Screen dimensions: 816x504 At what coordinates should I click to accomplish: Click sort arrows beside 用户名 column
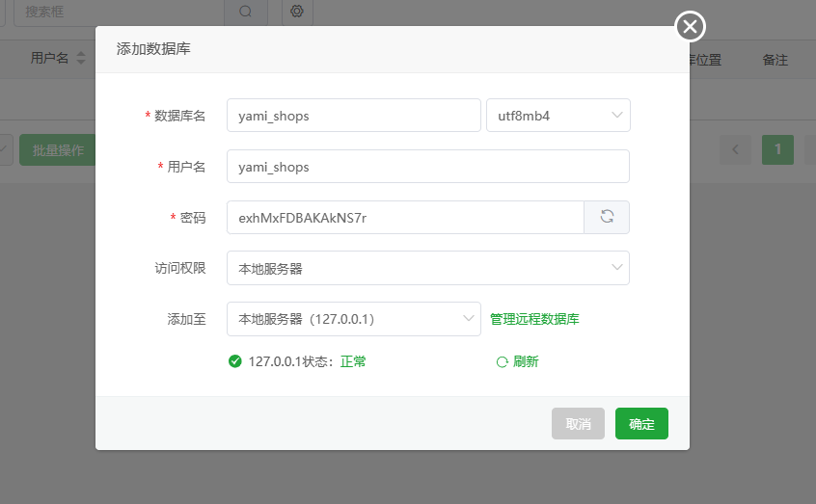click(x=81, y=60)
